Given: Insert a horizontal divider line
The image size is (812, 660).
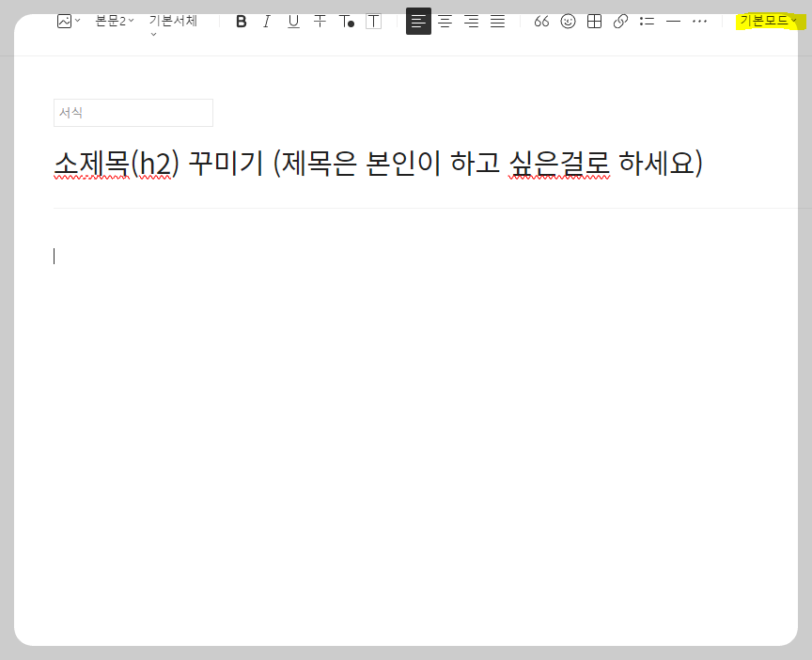Looking at the screenshot, I should tap(673, 21).
